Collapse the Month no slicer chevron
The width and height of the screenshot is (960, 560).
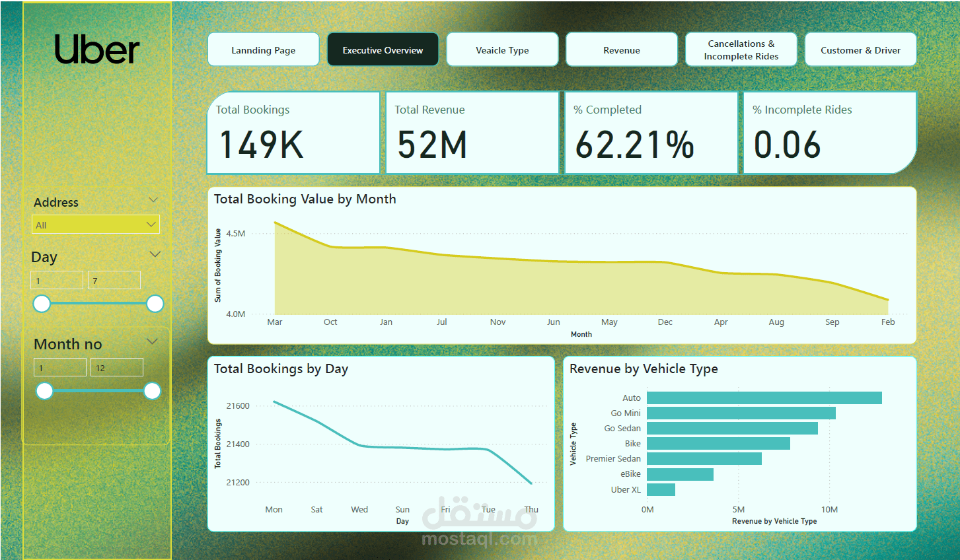tap(153, 341)
